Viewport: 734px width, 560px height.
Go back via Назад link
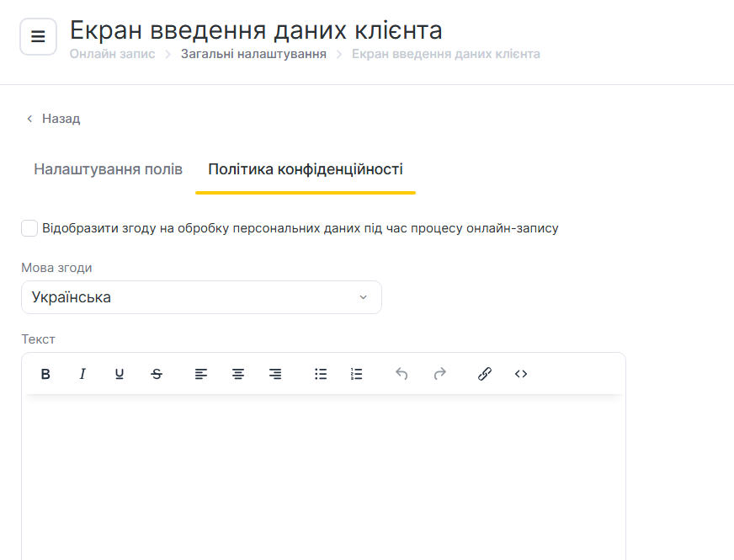pos(53,119)
